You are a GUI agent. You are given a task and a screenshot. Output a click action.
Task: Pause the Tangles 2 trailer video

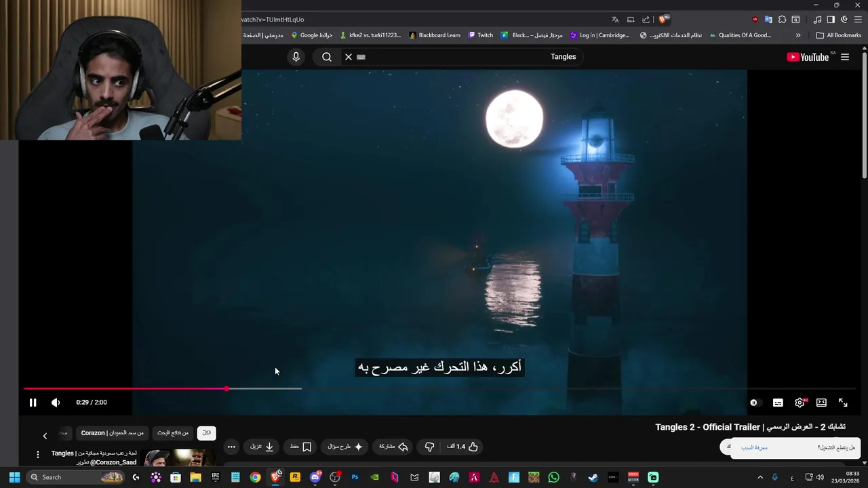coord(33,403)
